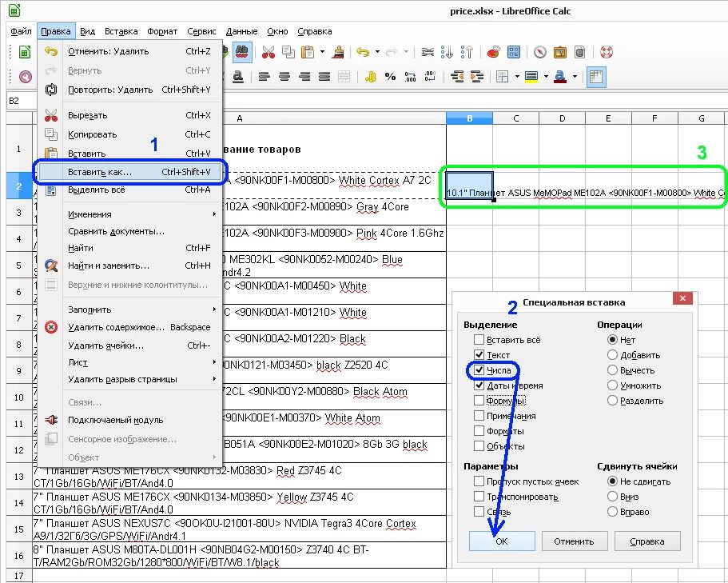Image resolution: width=728 pixels, height=583 pixels.
Task: Add decimal place icon
Action: pos(410,77)
